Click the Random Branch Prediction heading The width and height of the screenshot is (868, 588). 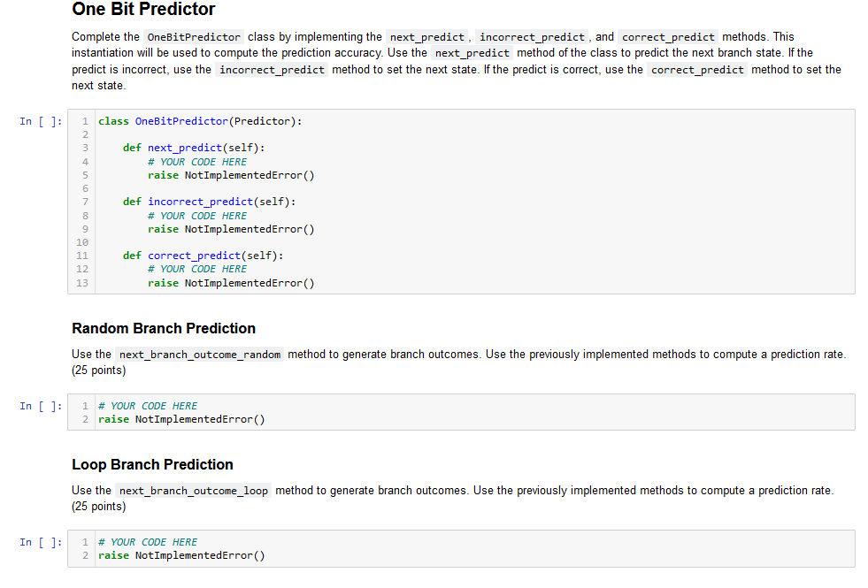[163, 328]
